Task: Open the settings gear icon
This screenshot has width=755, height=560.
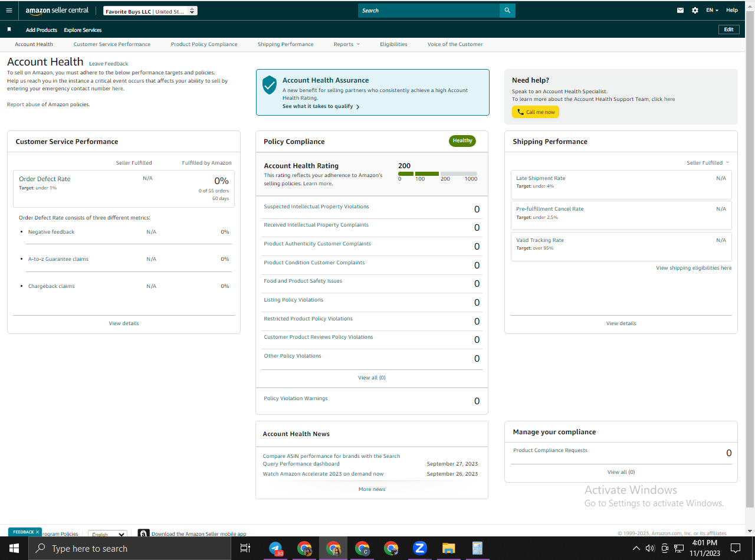Action: tap(695, 11)
